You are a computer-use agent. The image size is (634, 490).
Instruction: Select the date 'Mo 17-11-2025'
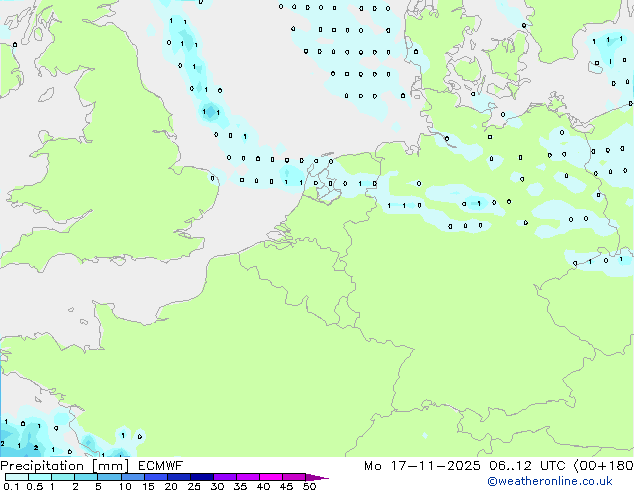[422, 466]
